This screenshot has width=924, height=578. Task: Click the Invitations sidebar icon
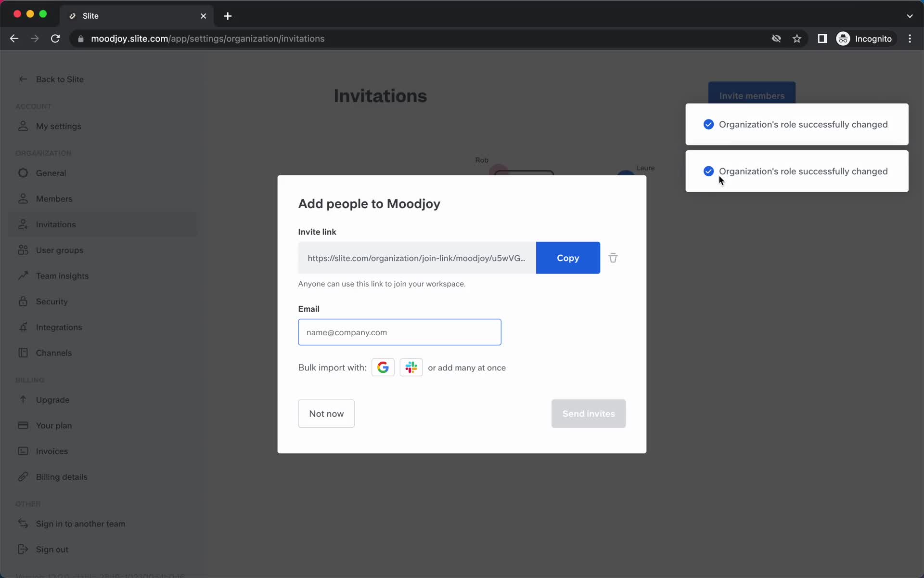click(23, 224)
